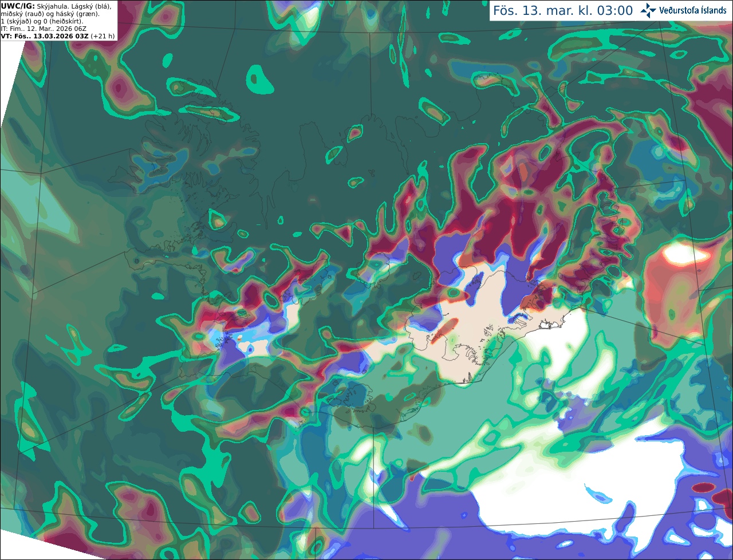The width and height of the screenshot is (733, 560).
Task: Click legend line "1 (skýjað) og 0 (heiðskírt)."
Action: pyautogui.click(x=42, y=21)
